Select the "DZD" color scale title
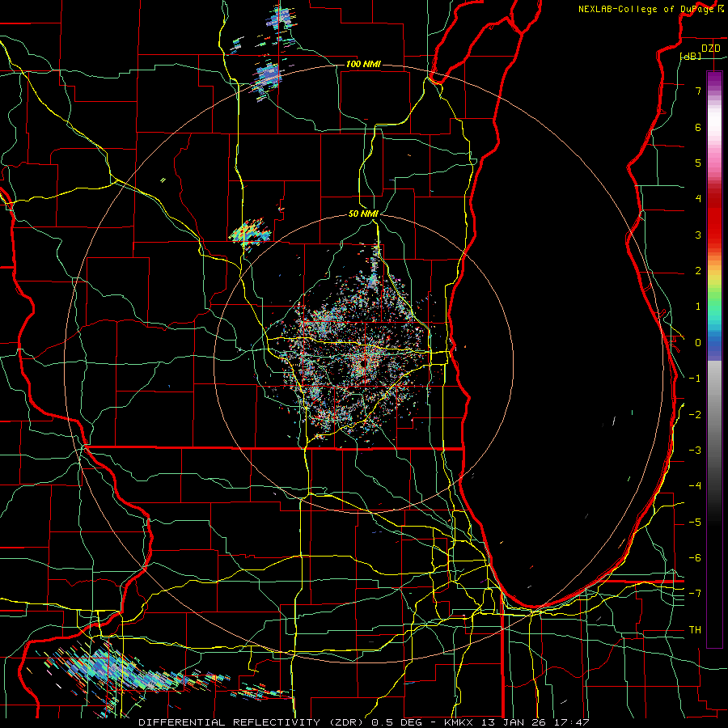The image size is (728, 728). tap(711, 49)
